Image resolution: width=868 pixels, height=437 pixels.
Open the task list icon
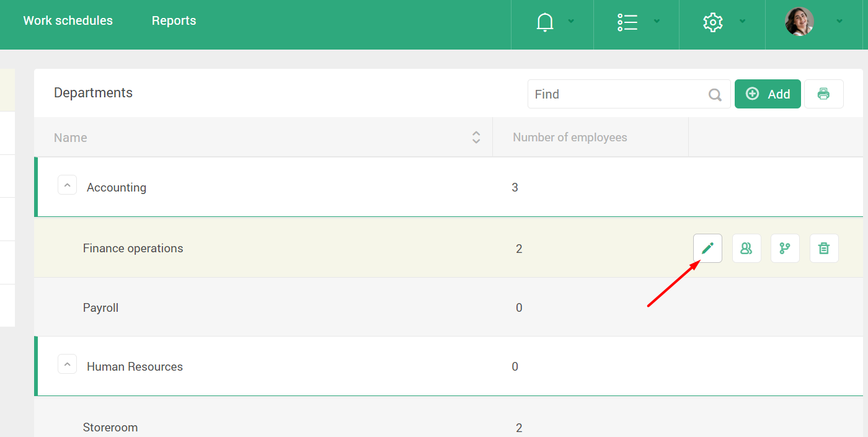click(x=627, y=22)
